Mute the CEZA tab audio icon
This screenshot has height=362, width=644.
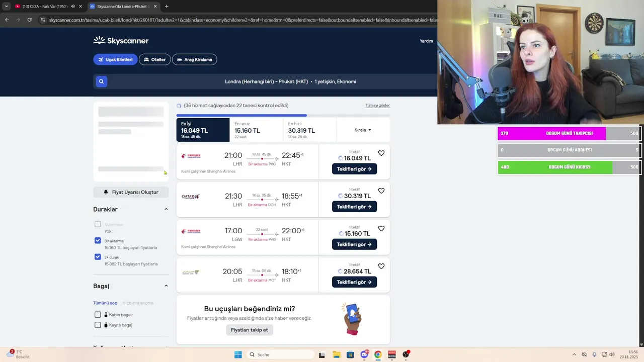tap(72, 7)
